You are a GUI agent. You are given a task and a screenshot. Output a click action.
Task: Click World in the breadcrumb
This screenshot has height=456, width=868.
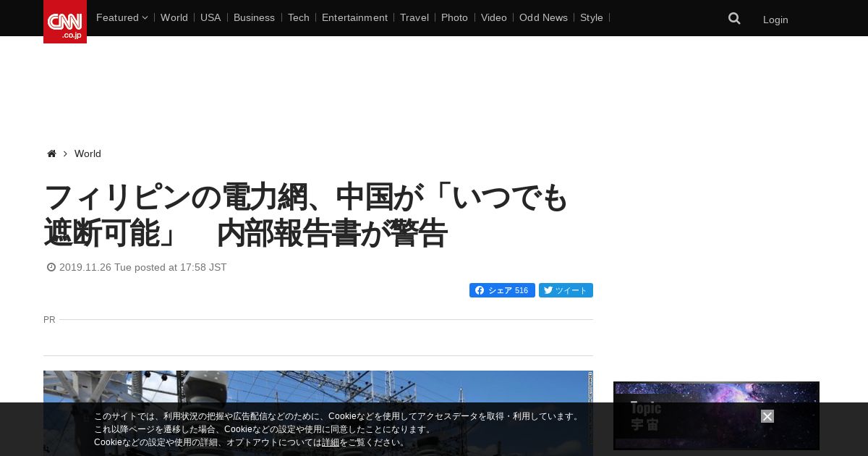click(x=88, y=153)
